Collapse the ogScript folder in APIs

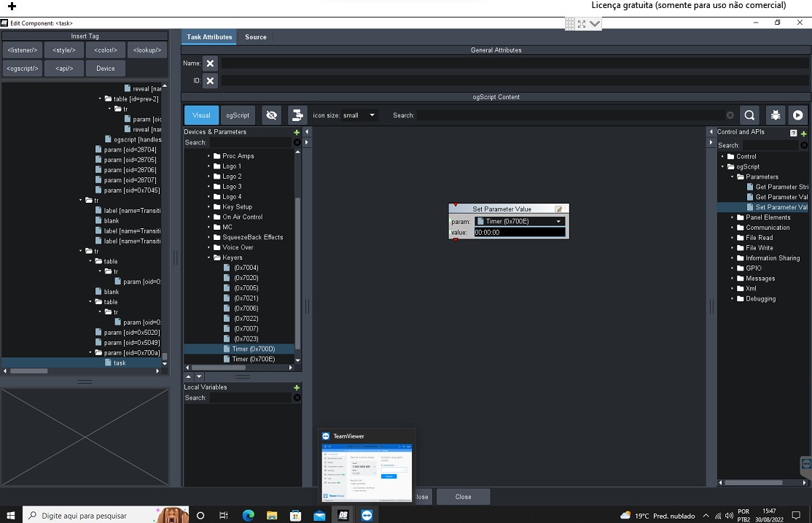pyautogui.click(x=723, y=167)
